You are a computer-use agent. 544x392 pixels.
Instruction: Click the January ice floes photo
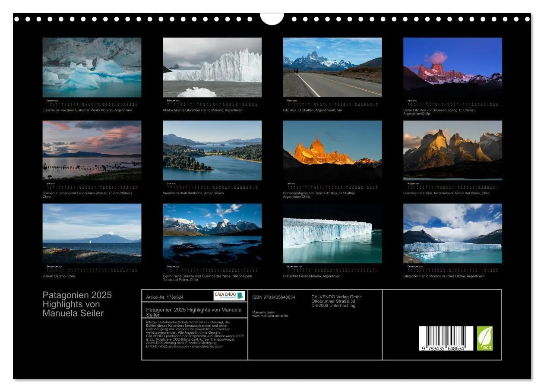pyautogui.click(x=92, y=67)
